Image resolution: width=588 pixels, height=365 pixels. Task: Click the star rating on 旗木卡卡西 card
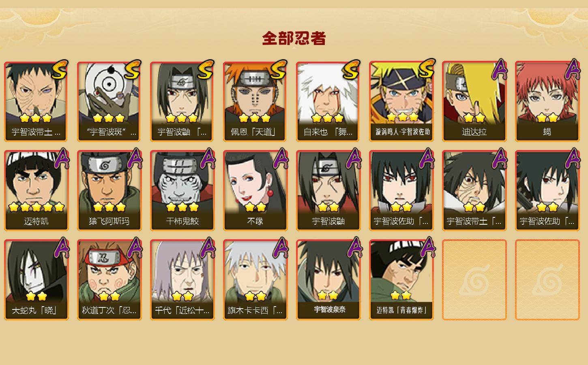click(255, 296)
